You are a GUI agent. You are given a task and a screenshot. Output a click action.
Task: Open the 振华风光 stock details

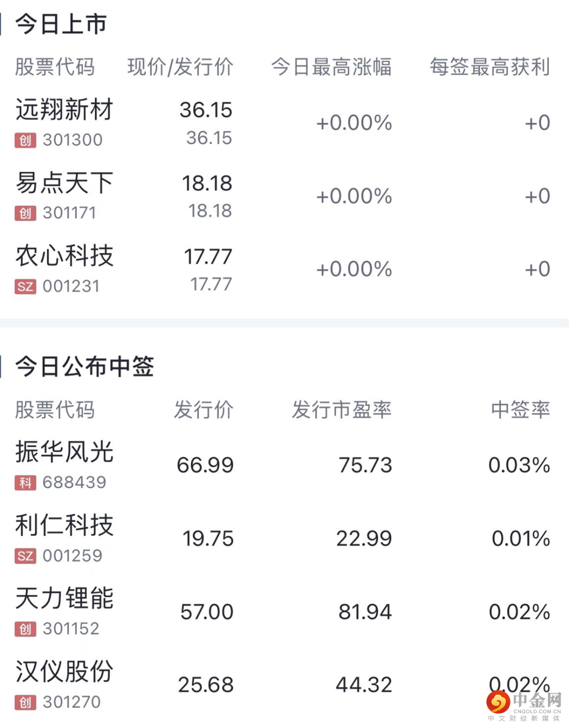[64, 452]
